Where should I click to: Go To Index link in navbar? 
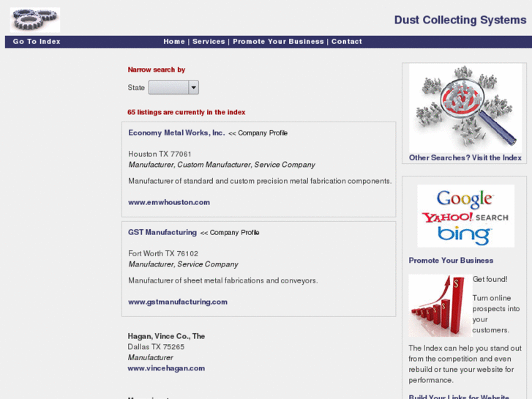37,42
